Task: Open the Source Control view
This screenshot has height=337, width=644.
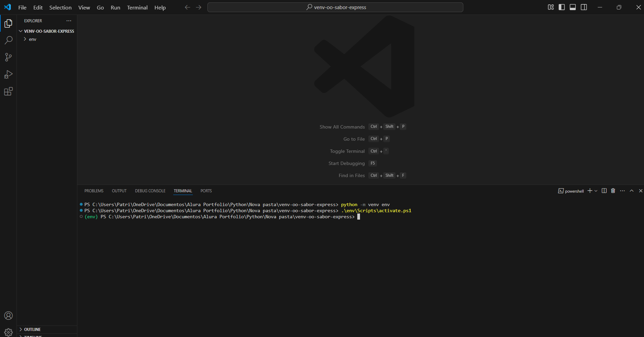Action: (8, 57)
